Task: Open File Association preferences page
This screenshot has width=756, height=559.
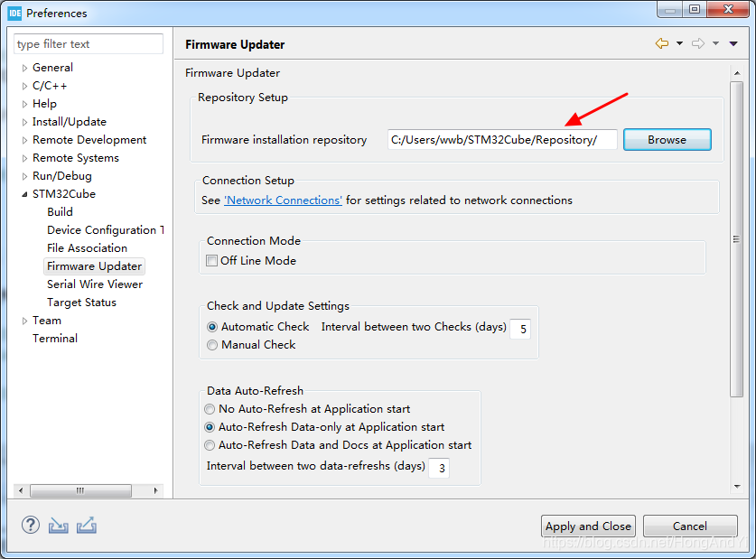Action: pos(88,248)
